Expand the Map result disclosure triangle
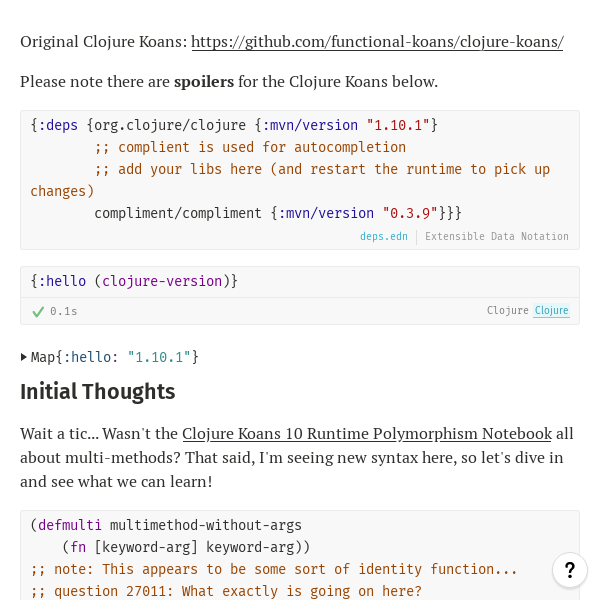 [24, 357]
